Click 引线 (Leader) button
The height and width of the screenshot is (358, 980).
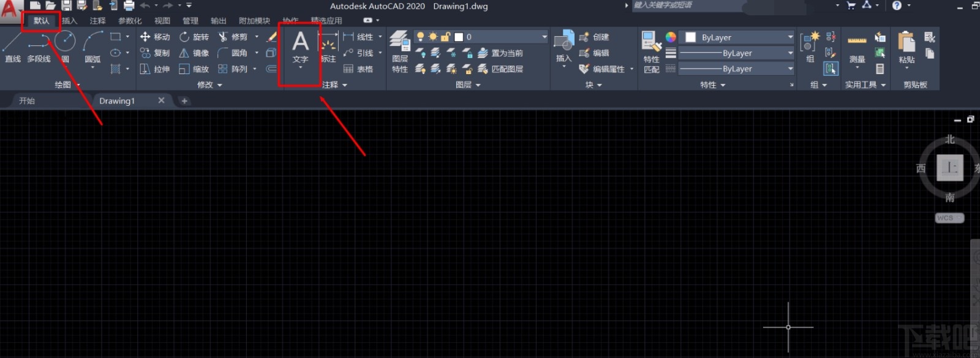(359, 53)
